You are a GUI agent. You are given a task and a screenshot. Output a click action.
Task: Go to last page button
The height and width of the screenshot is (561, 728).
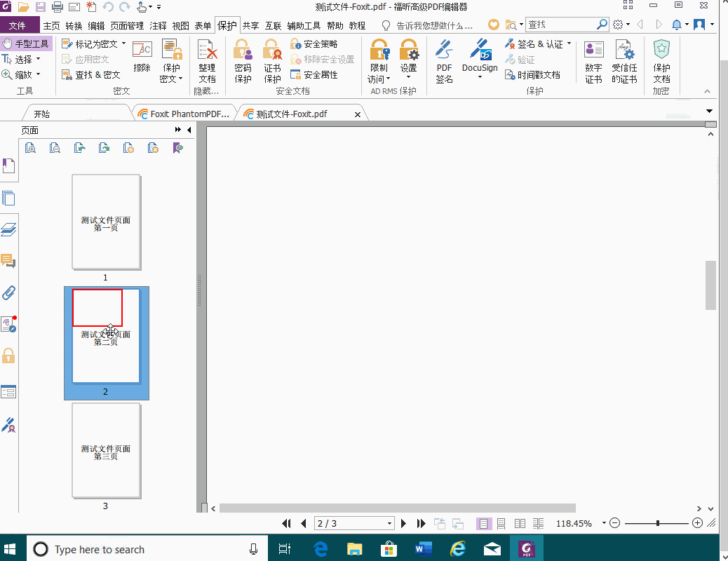pyautogui.click(x=421, y=523)
